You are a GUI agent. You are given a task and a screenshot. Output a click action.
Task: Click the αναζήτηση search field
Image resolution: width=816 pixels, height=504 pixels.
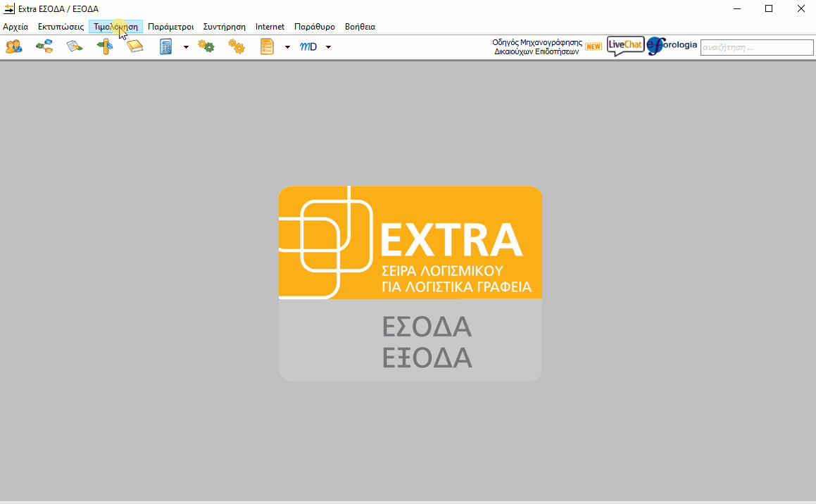tap(756, 48)
